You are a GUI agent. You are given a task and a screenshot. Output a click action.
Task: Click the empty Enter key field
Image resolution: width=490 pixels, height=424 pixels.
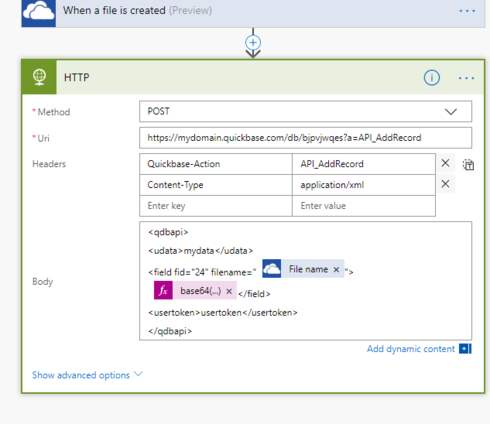(216, 206)
